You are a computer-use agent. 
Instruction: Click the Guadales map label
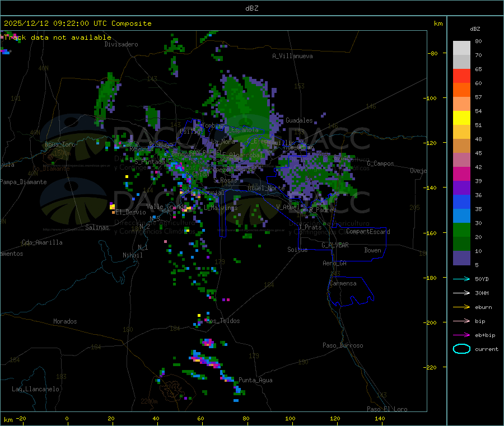pos(299,120)
